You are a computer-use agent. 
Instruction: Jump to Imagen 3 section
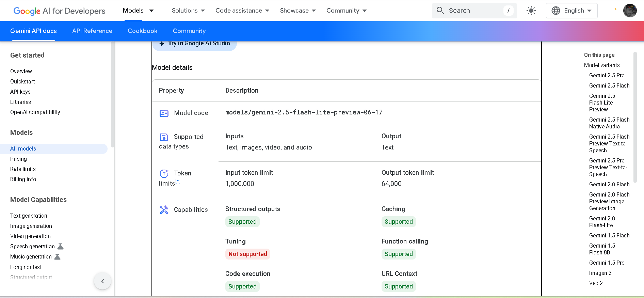pyautogui.click(x=600, y=273)
